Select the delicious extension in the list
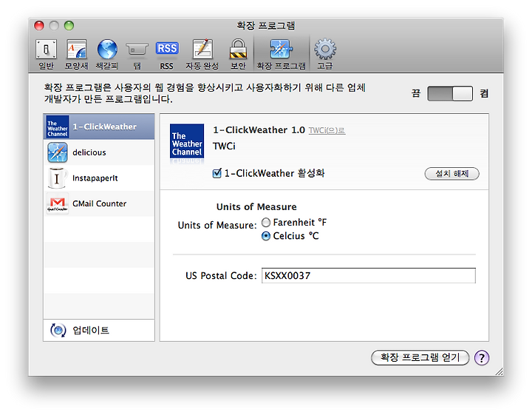Viewport: 532px width, 415px height. pyautogui.click(x=99, y=152)
